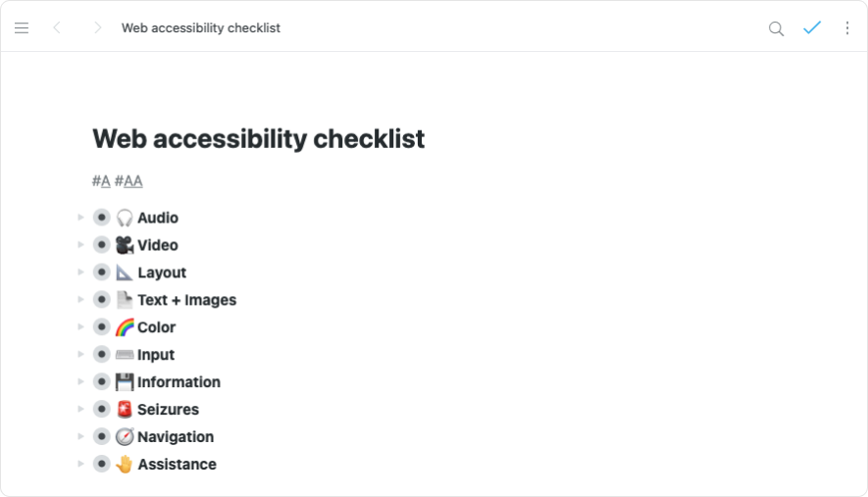The image size is (868, 497).
Task: Open the #A tag link
Action: tap(101, 181)
